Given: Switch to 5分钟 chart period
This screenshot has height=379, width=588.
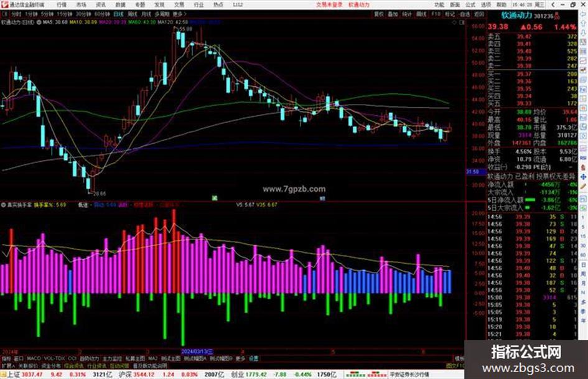Looking at the screenshot, I should click(x=47, y=14).
